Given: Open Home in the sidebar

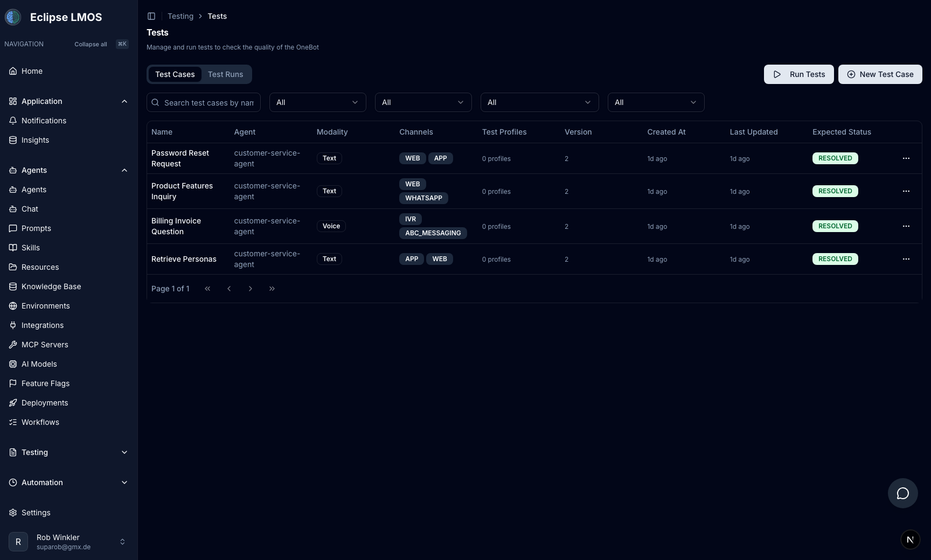Looking at the screenshot, I should point(69,71).
